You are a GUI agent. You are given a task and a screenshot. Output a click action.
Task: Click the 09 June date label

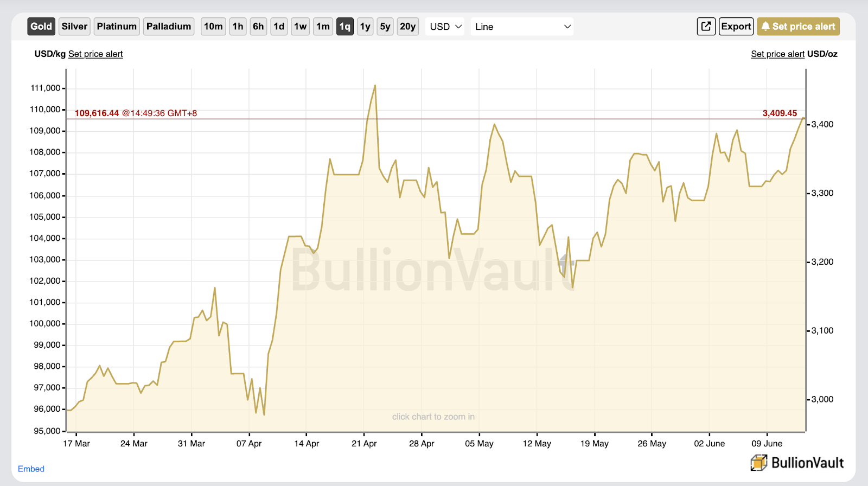click(767, 444)
